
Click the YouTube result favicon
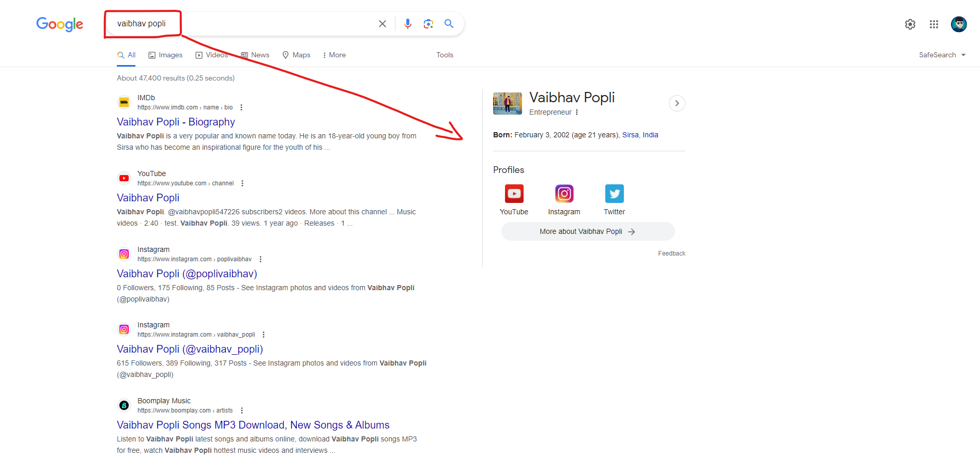pos(124,178)
